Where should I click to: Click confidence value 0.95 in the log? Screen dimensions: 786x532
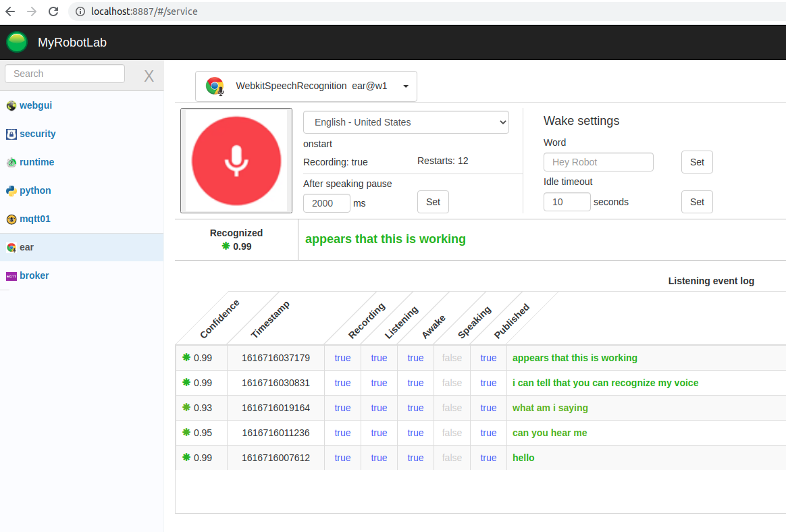tap(203, 433)
